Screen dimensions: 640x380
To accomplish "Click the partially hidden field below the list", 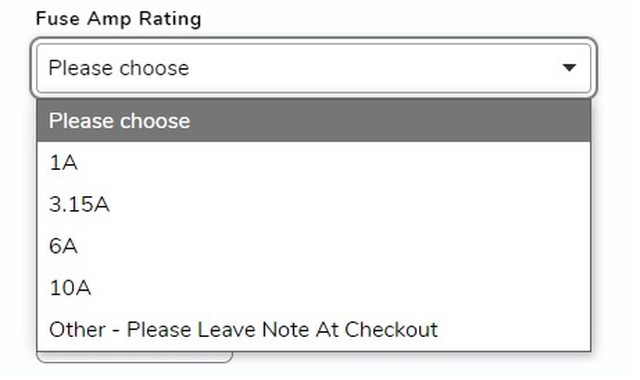I will pos(135,357).
